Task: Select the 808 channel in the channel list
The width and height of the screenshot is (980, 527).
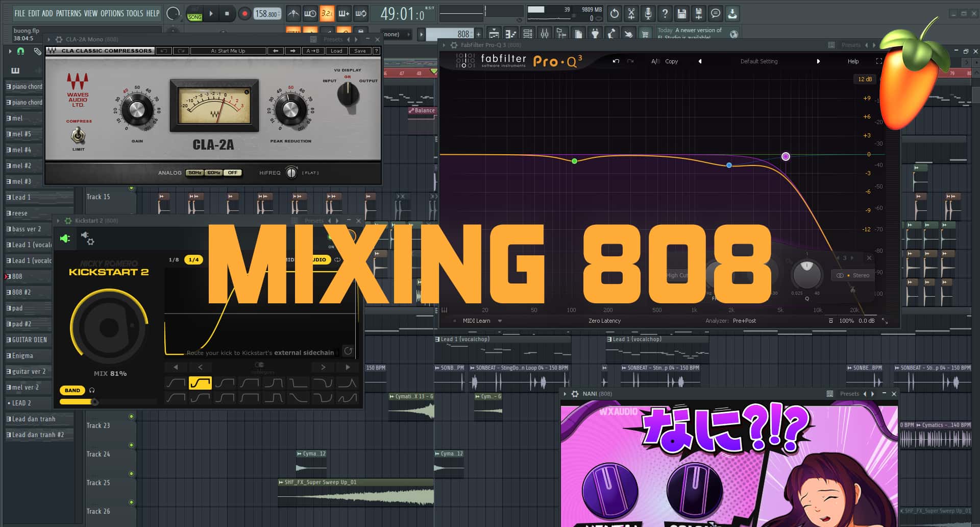Action: (x=28, y=276)
